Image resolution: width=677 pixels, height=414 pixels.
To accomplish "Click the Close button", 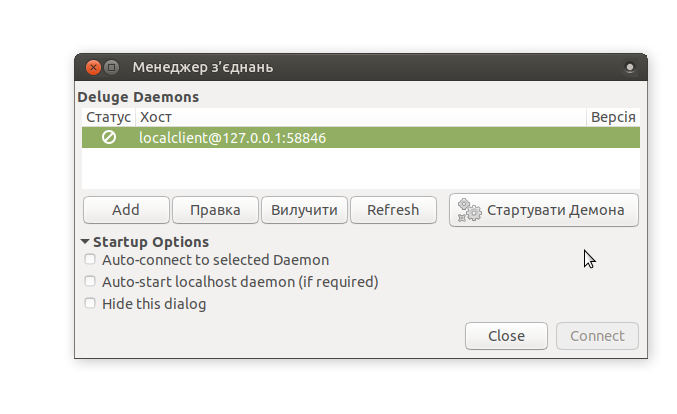I will coord(506,336).
